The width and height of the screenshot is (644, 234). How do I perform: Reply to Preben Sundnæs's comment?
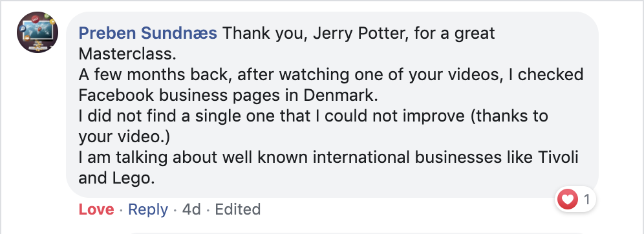coord(148,209)
